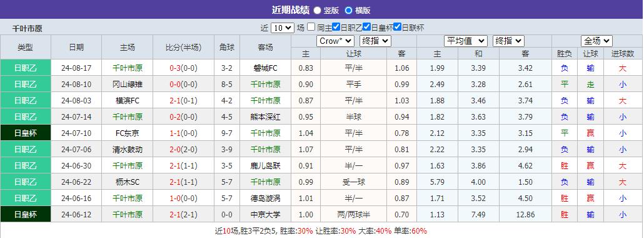
Task: Click the 2-0(2-0) score on 24-07-06
Action: click(x=184, y=150)
